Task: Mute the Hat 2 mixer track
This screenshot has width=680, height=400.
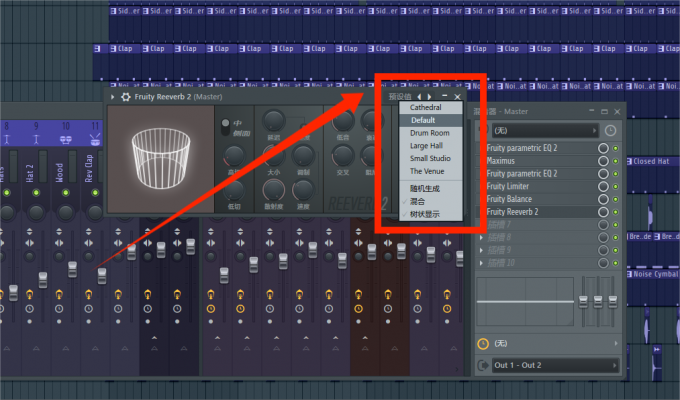Action: click(36, 192)
